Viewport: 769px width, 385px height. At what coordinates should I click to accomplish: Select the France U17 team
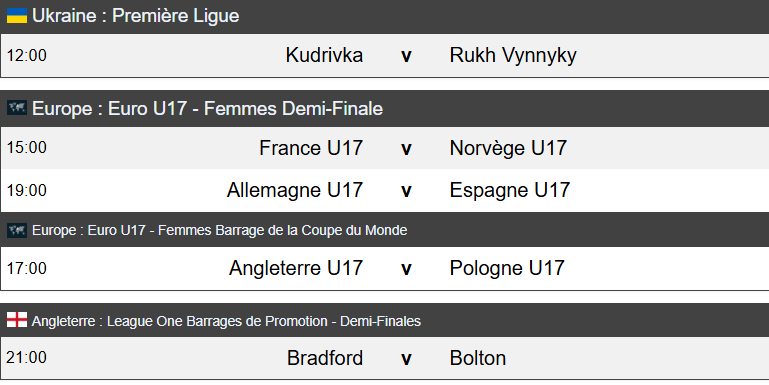[x=311, y=148]
